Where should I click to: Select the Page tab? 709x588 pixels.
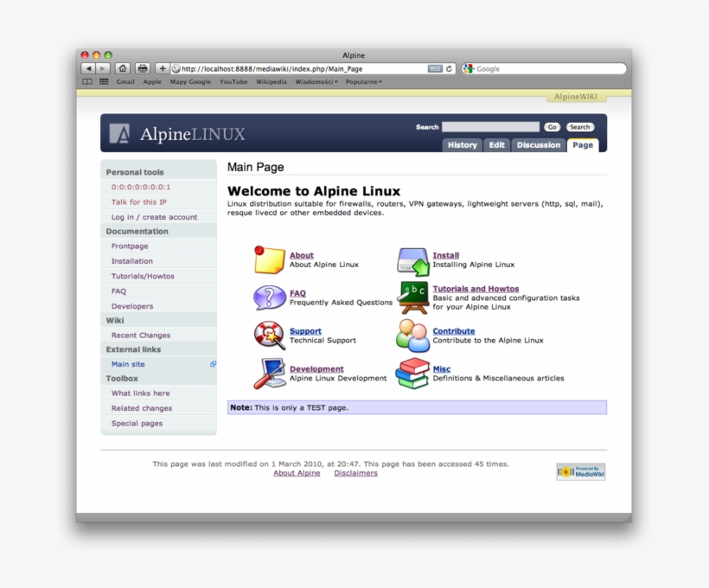(x=583, y=144)
